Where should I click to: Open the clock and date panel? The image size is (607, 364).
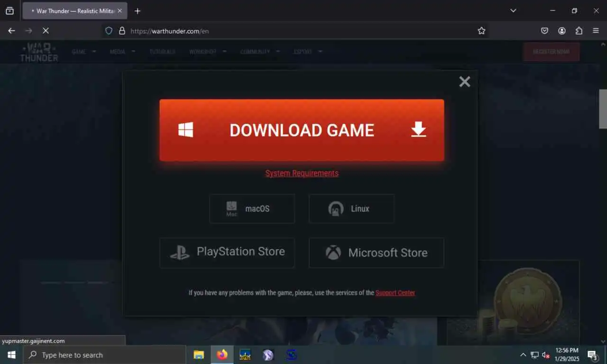(567, 355)
